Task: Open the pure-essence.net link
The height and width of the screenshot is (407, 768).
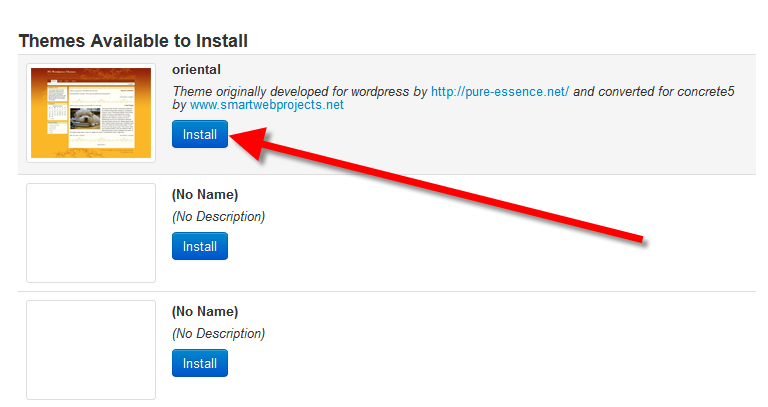Action: pos(499,91)
